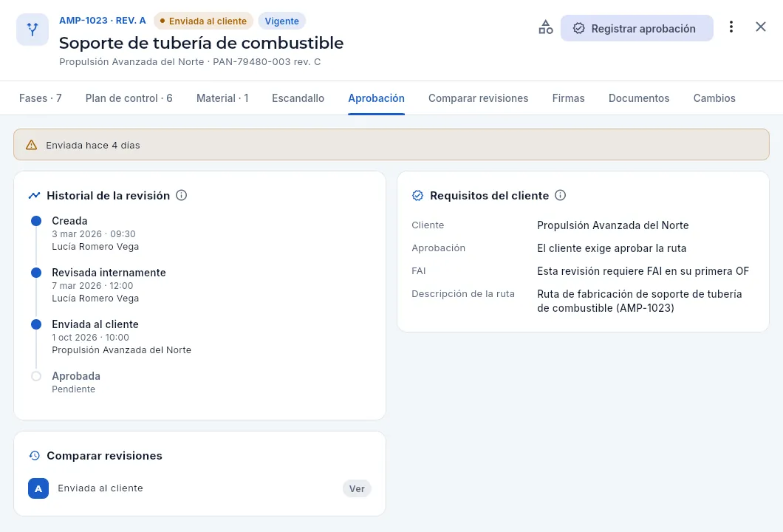Click Ver for revision A

357,488
